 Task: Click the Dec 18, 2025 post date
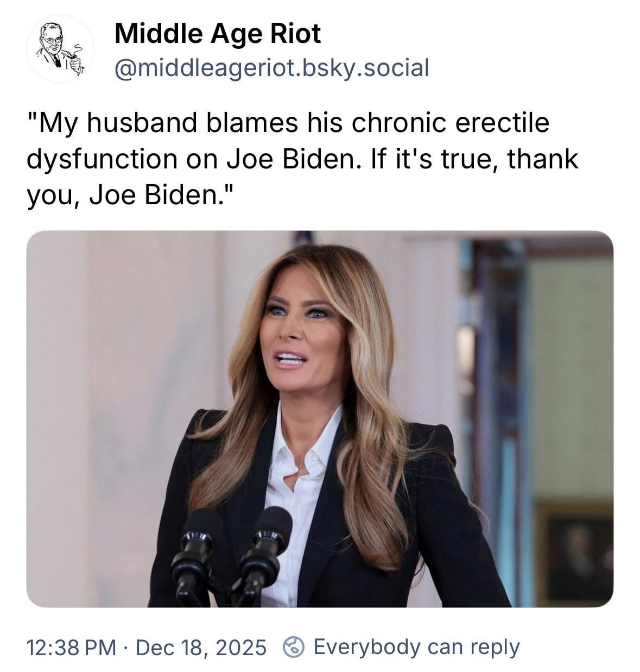(201, 647)
